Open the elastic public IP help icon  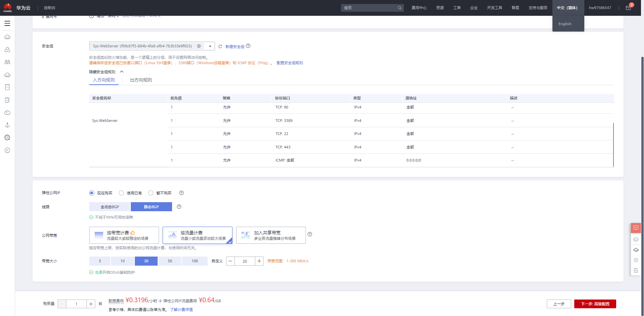click(x=181, y=193)
